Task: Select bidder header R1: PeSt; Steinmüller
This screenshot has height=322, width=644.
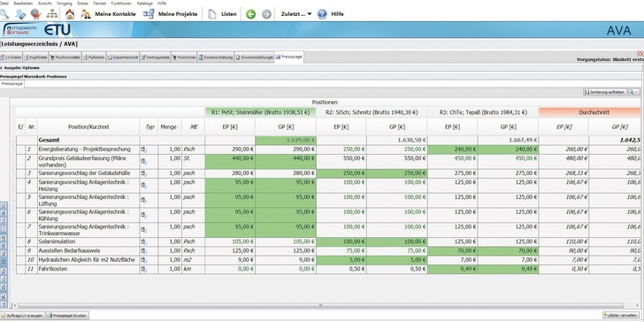Action: [x=260, y=111]
